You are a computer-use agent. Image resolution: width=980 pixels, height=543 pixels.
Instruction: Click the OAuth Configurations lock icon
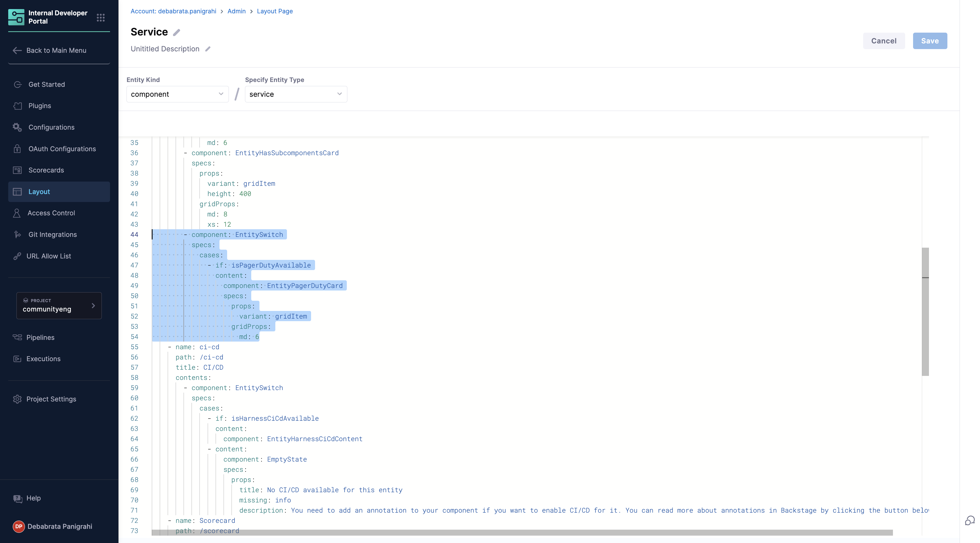click(x=18, y=149)
